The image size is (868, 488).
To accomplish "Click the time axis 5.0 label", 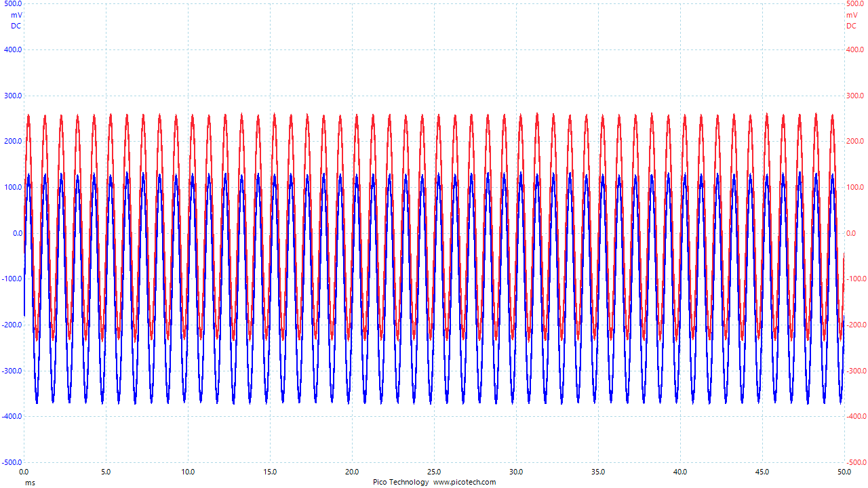I will 106,472.
